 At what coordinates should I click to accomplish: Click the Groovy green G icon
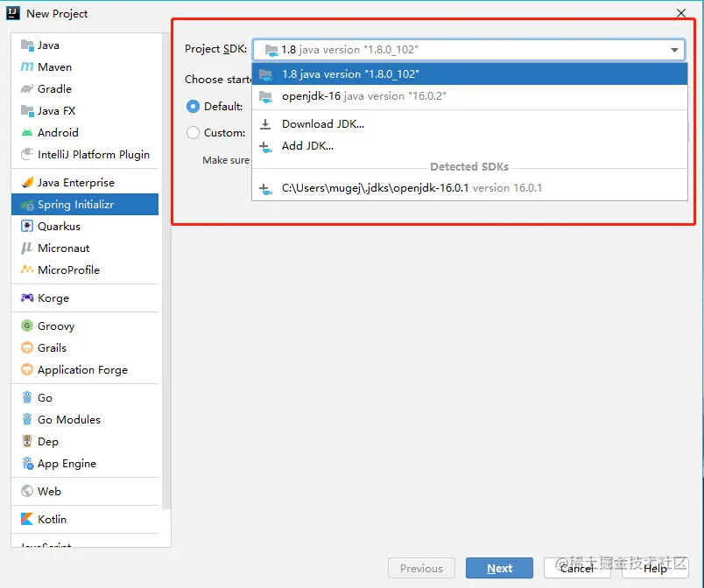[x=27, y=325]
